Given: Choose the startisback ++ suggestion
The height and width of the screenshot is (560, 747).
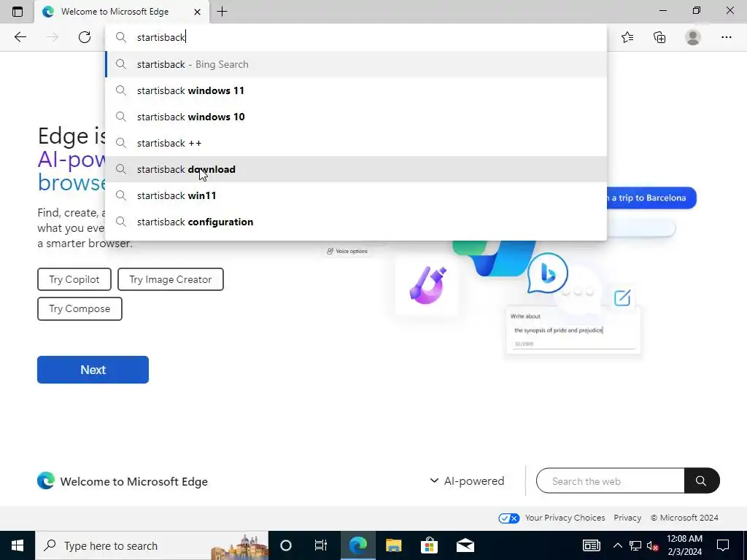Looking at the screenshot, I should [356, 143].
